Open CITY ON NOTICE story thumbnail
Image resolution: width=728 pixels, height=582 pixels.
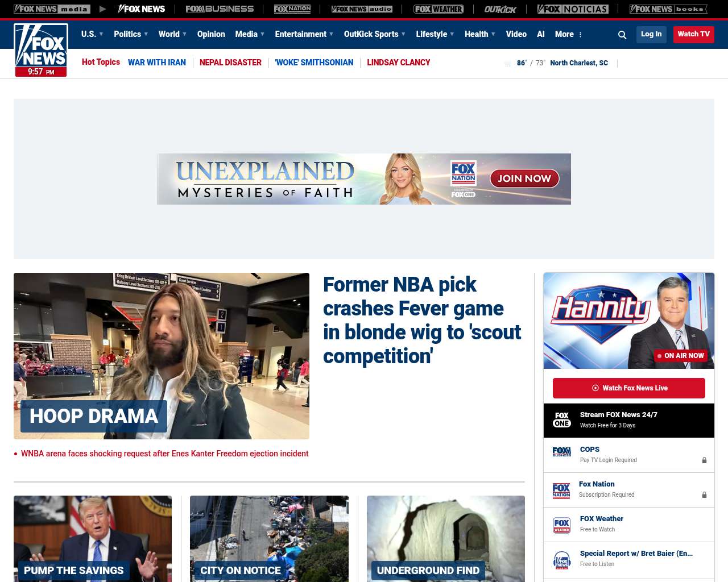(269, 539)
